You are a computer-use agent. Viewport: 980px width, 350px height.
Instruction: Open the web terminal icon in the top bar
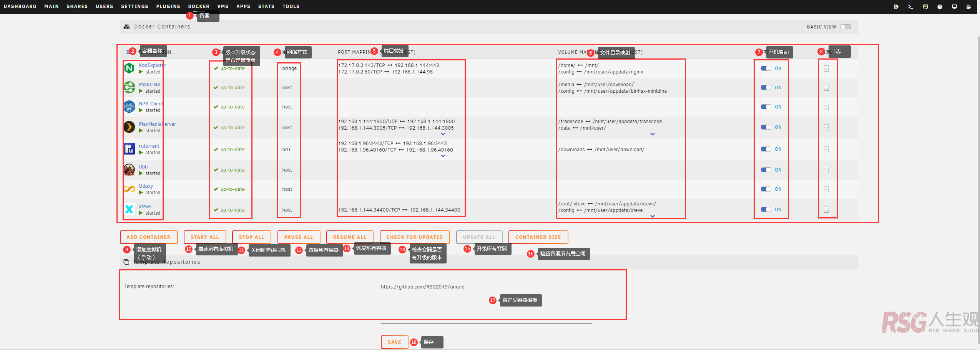(x=910, y=7)
